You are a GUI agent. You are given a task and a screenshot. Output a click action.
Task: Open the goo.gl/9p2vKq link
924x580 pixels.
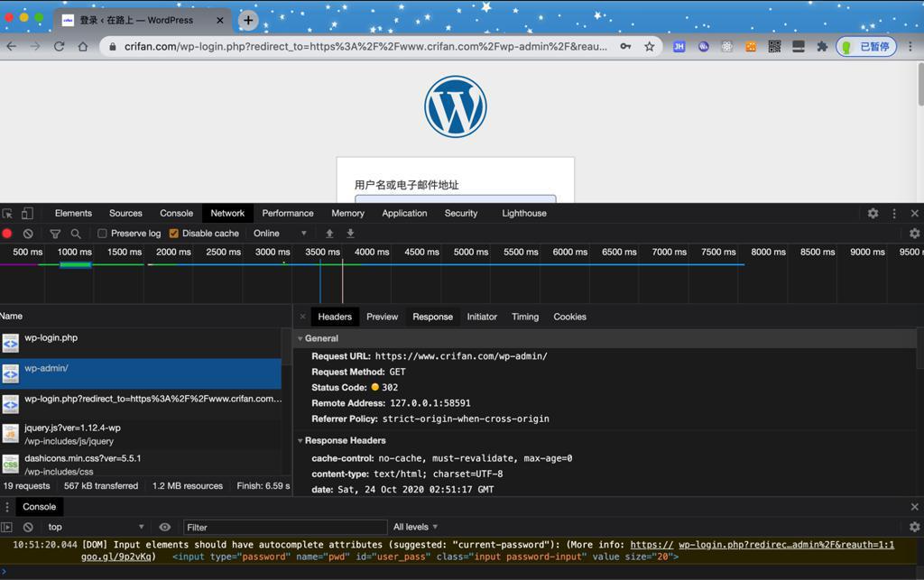(x=117, y=557)
